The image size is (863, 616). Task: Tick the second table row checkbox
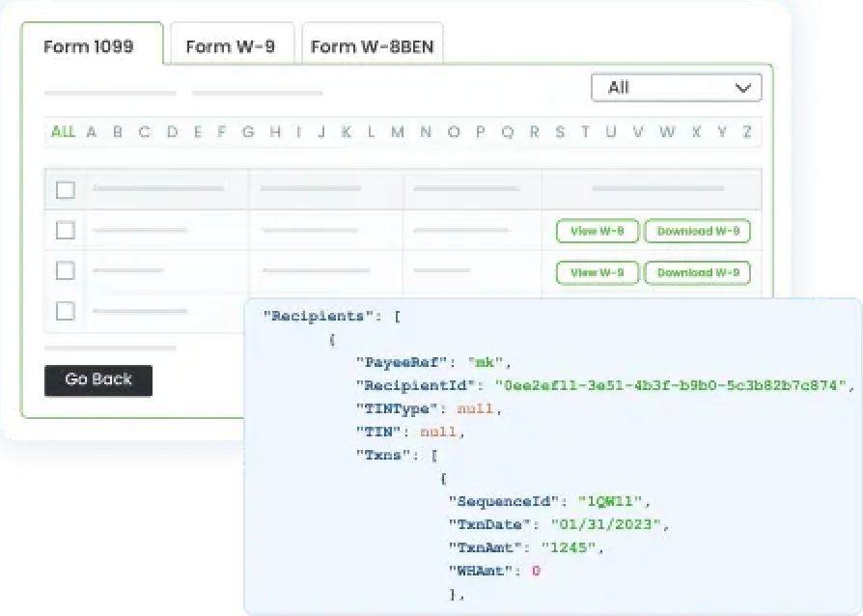pos(66,271)
